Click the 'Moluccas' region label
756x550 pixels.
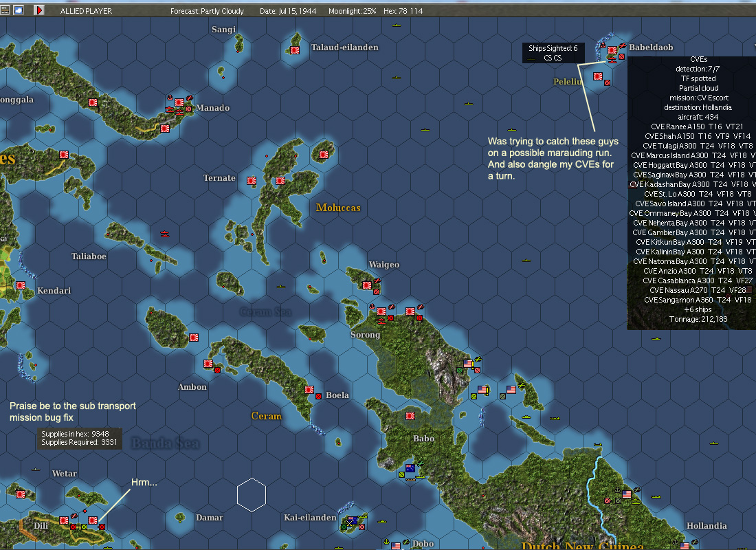(338, 208)
